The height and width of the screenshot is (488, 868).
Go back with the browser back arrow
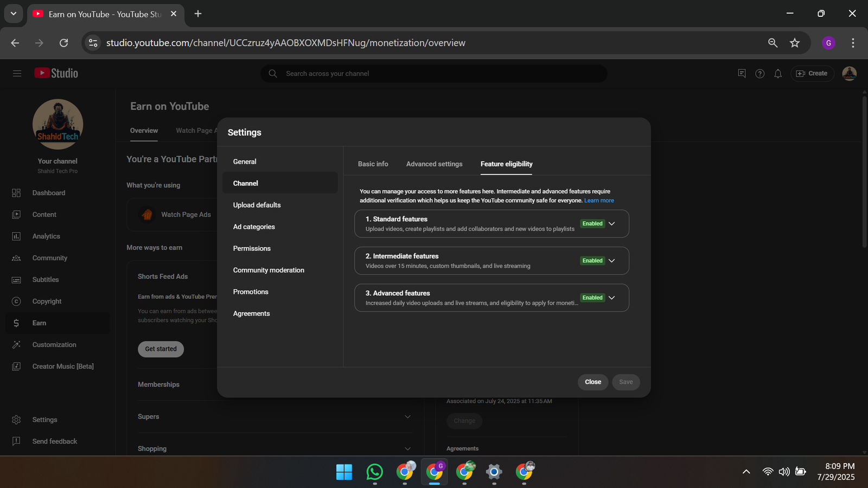15,43
